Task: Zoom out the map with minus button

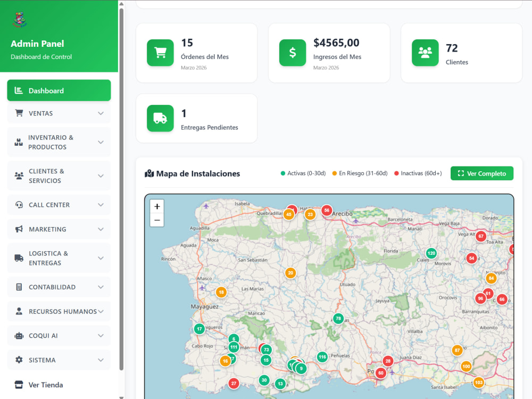Action: (x=157, y=220)
